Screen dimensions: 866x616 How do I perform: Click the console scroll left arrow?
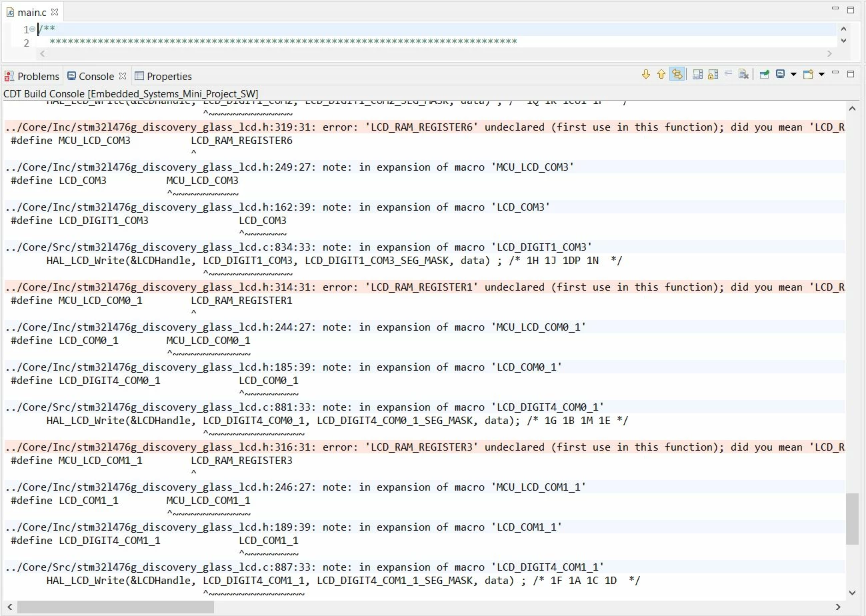(x=9, y=607)
